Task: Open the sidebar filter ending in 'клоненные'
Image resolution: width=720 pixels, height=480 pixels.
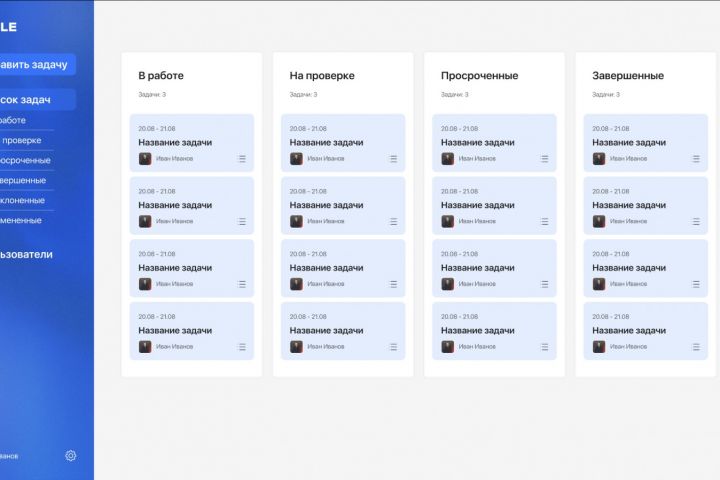Action: (x=22, y=200)
